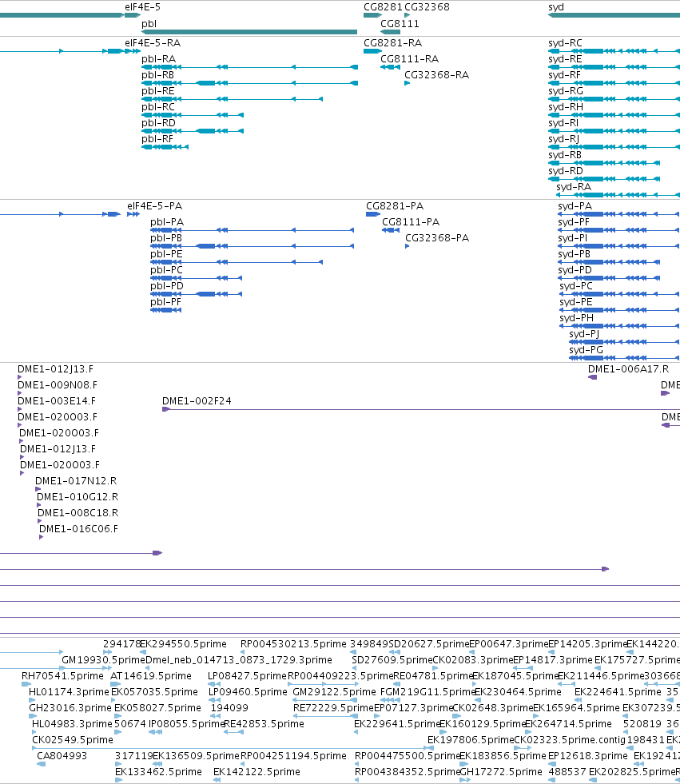Viewport: 680px width, 784px height.
Task: Click the syd-PA protein label
Action: pyautogui.click(x=575, y=206)
